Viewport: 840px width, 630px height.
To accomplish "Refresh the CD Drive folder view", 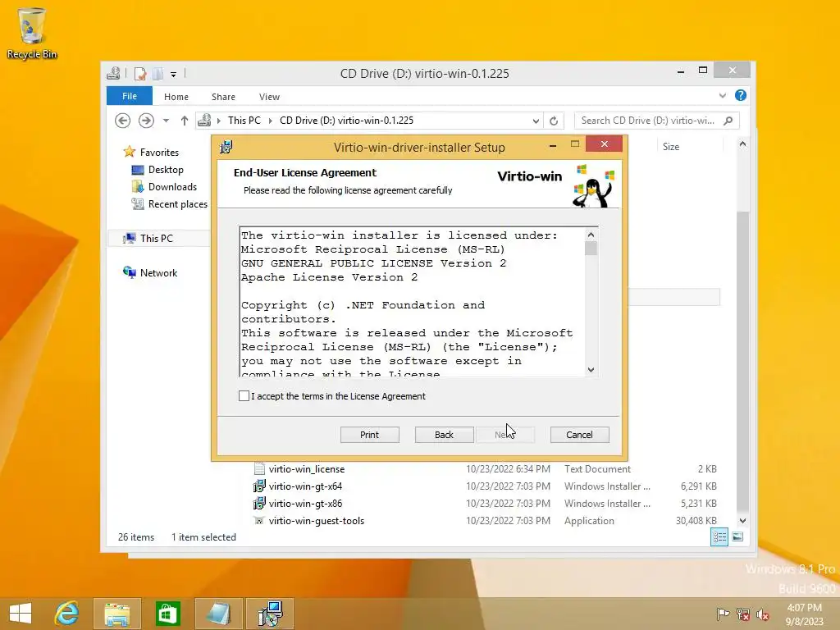I will (x=554, y=121).
